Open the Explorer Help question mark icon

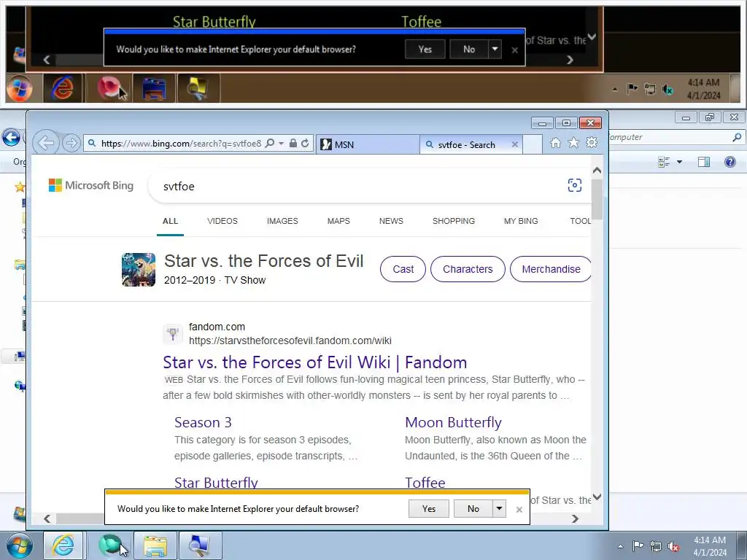729,162
